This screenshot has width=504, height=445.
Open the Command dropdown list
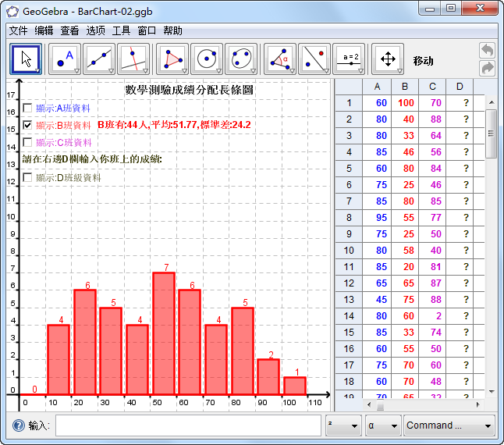pyautogui.click(x=449, y=425)
